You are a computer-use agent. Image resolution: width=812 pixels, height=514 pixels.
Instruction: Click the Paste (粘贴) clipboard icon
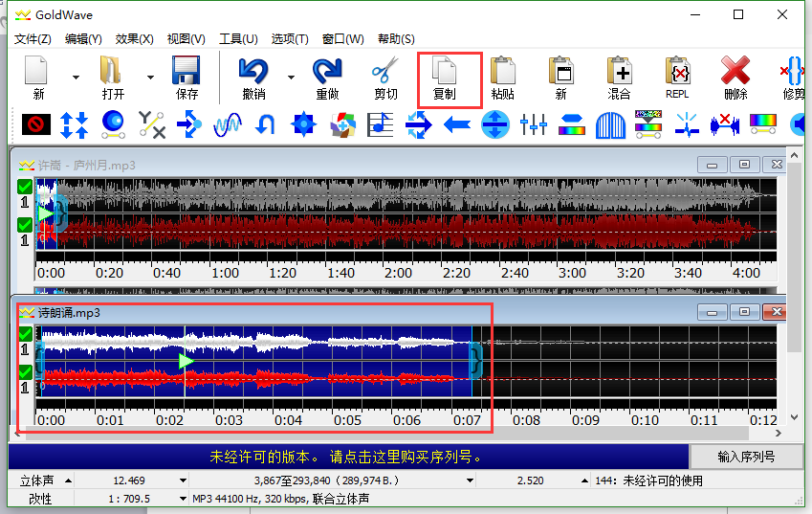[503, 70]
